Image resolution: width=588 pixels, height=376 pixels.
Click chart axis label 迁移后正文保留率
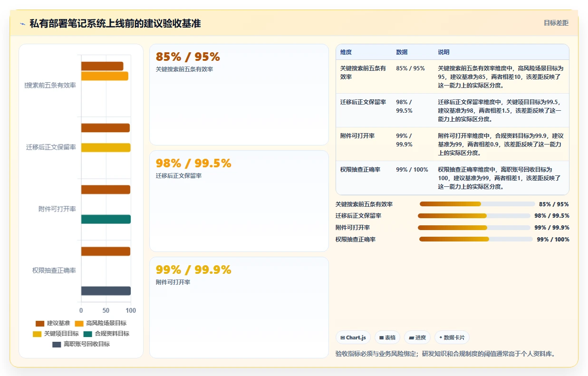[x=51, y=147]
